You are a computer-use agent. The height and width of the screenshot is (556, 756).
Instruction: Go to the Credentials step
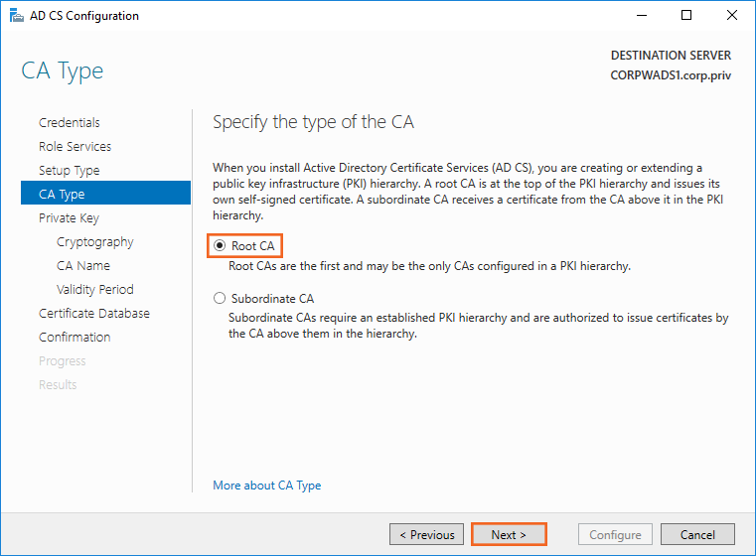pos(70,122)
